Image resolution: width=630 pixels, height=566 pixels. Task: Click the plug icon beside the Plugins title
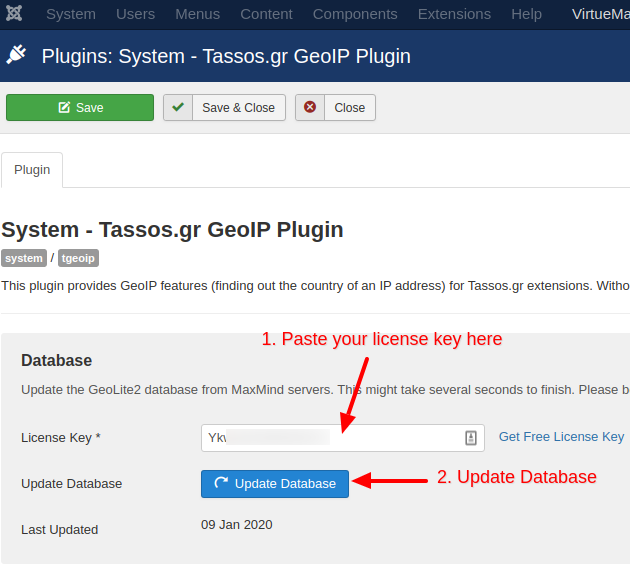tap(16, 55)
